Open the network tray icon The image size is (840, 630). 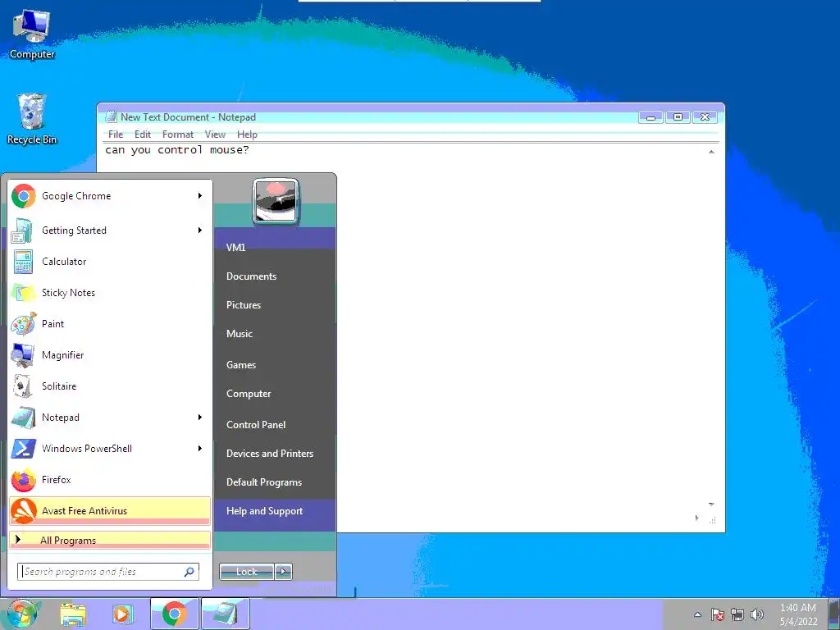point(737,614)
